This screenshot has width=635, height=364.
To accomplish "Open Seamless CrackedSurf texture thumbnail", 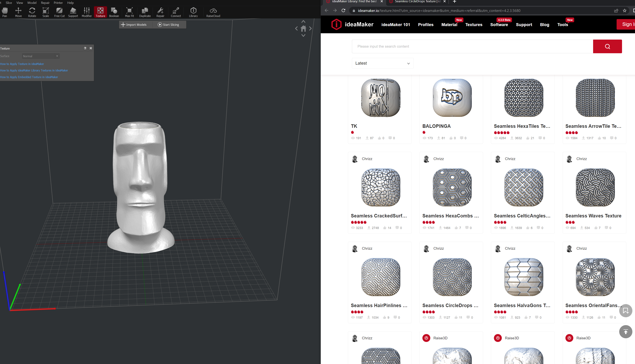I will click(381, 187).
